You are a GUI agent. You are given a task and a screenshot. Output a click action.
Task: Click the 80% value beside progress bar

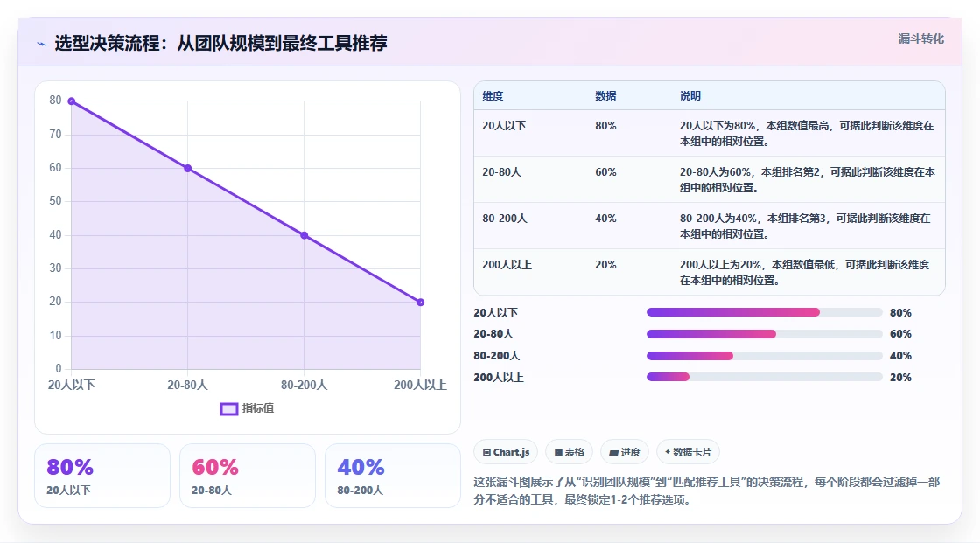point(900,312)
